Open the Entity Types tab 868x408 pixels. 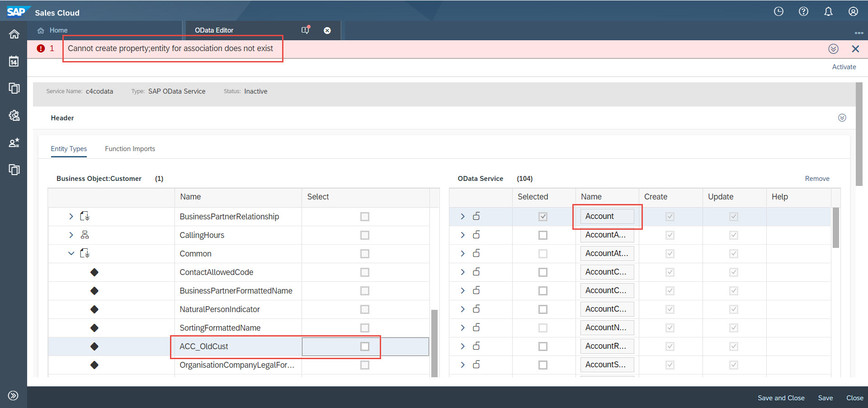coord(69,149)
